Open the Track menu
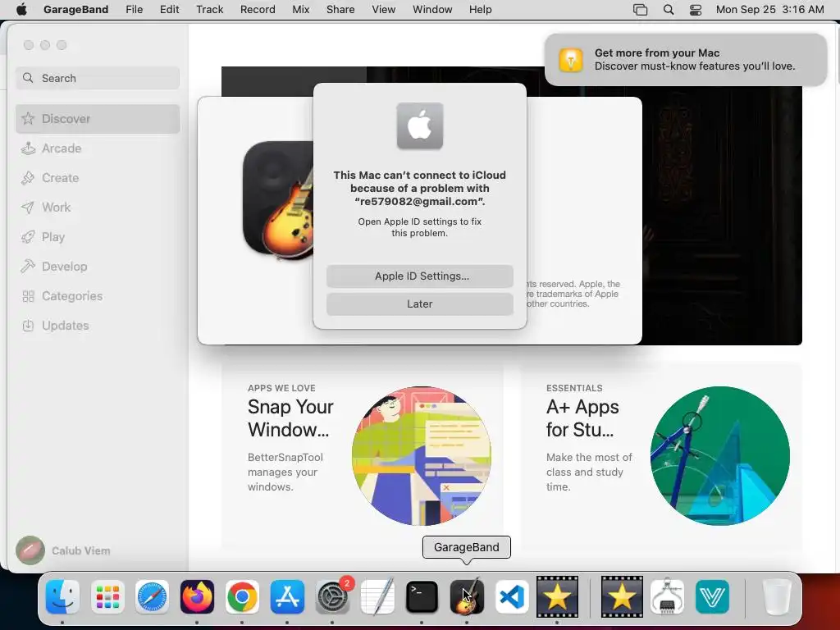The width and height of the screenshot is (840, 630). click(x=209, y=10)
